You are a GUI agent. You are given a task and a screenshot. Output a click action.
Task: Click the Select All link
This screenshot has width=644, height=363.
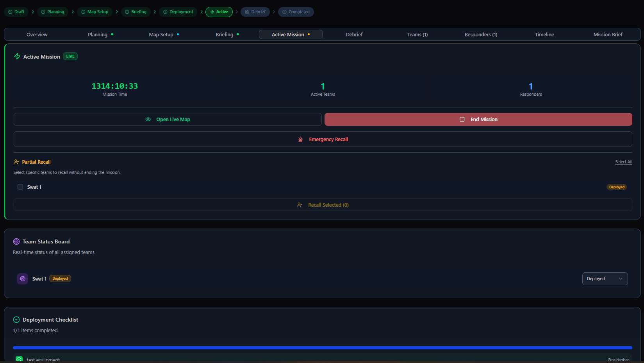tap(623, 162)
